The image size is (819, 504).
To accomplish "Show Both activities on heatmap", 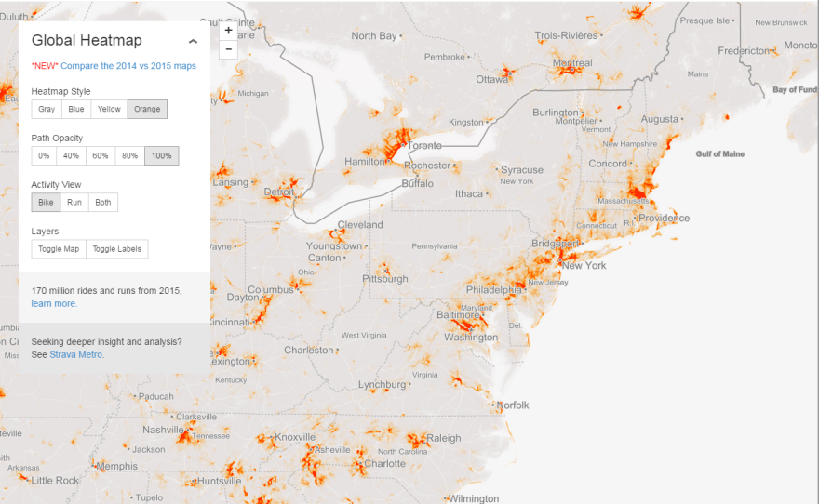I will [103, 202].
